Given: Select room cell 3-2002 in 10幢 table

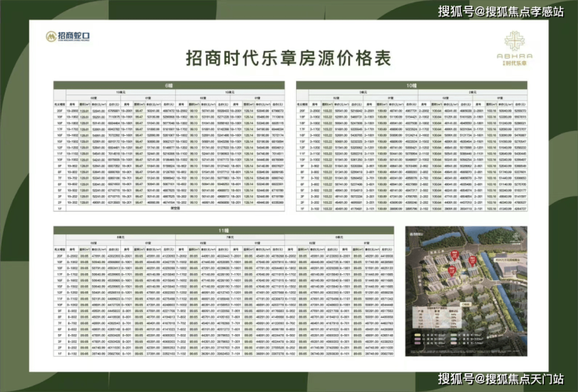Looking at the screenshot, I should (x=315, y=111).
